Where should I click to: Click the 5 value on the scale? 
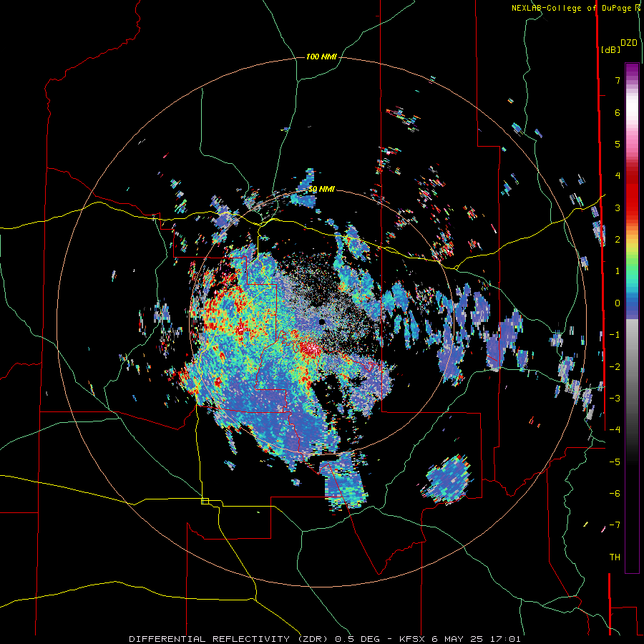tap(618, 144)
